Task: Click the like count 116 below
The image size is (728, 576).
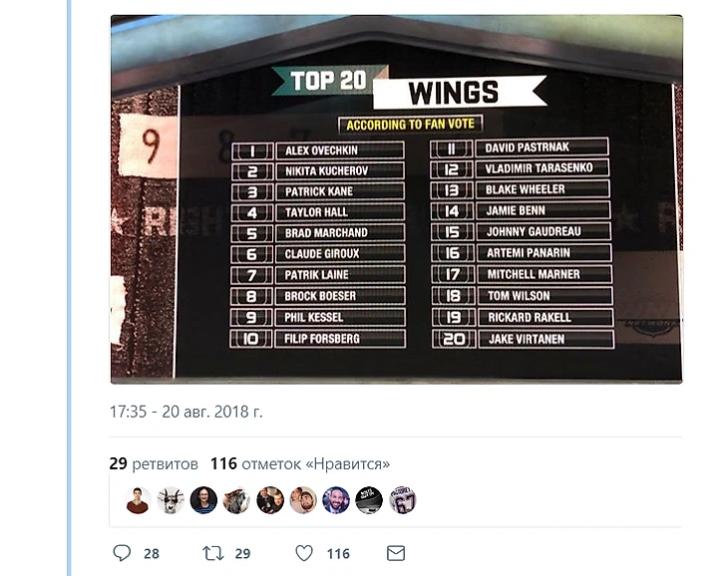Action: [338, 554]
